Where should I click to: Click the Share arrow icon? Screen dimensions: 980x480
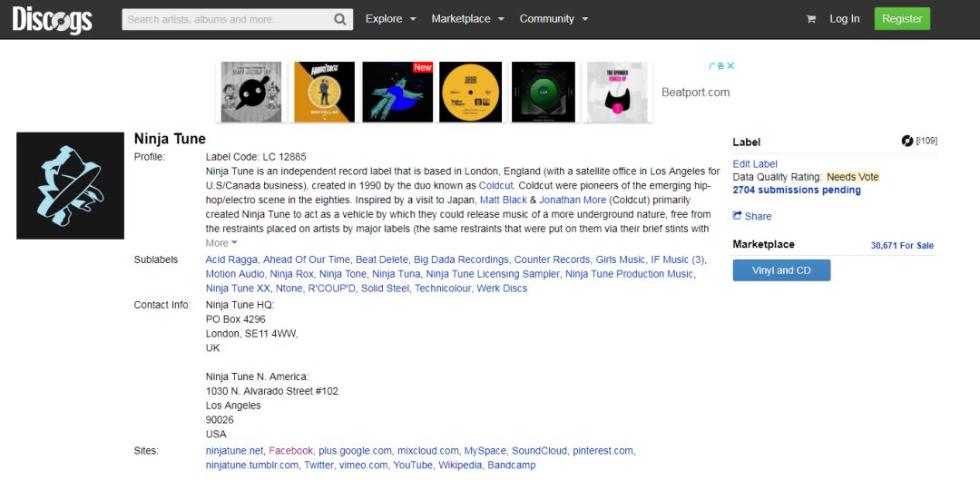click(x=738, y=216)
